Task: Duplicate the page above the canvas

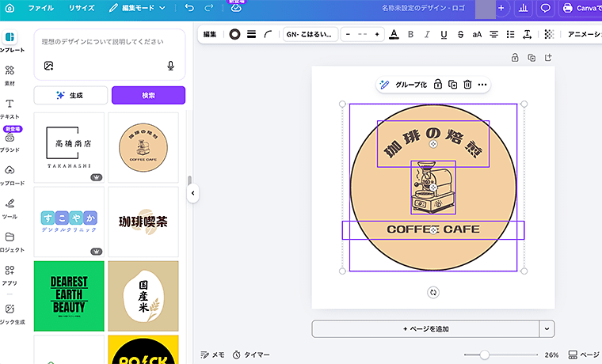Action: pyautogui.click(x=532, y=58)
